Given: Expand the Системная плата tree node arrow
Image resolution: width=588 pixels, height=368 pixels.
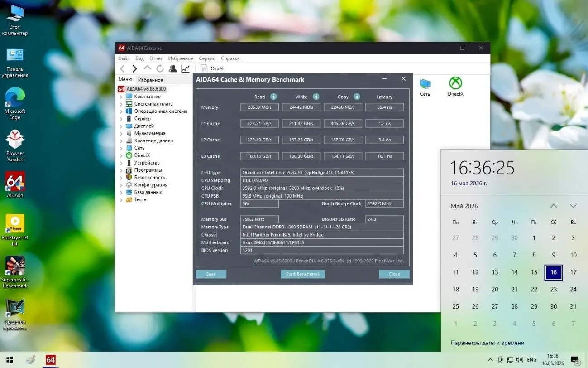Looking at the screenshot, I should click(x=121, y=104).
